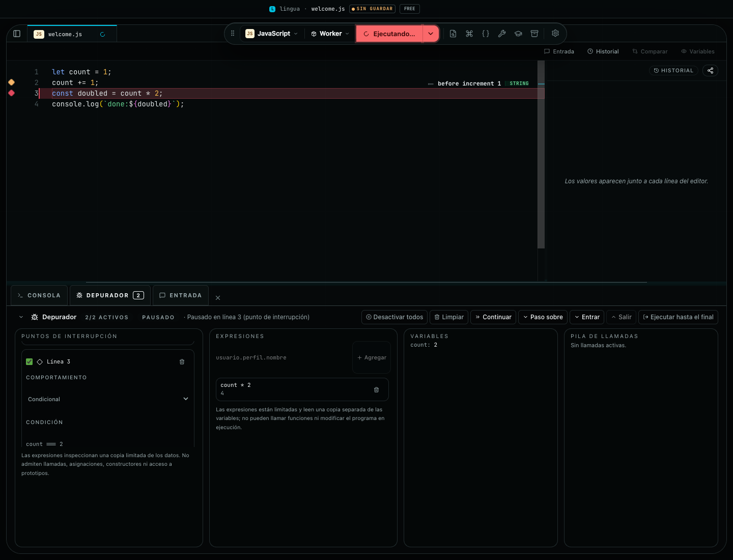The height and width of the screenshot is (560, 733).
Task: Click the FREE plan badge
Action: (410, 9)
